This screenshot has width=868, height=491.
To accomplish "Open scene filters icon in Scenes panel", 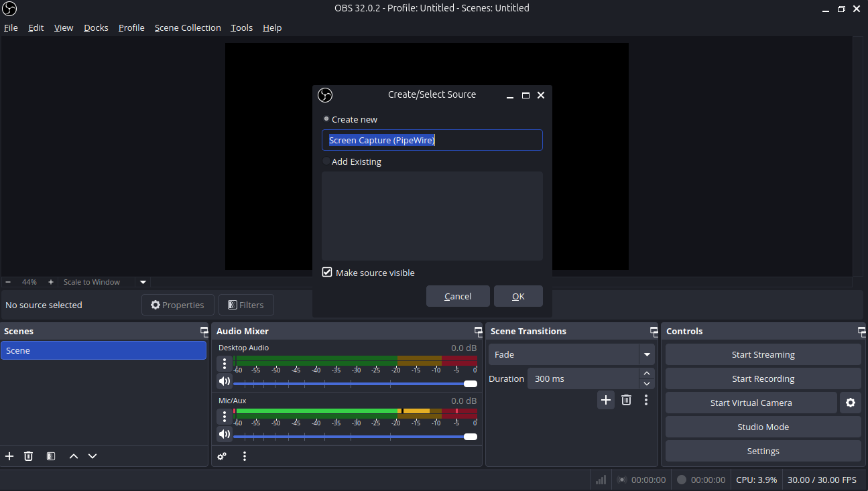I will pyautogui.click(x=51, y=456).
